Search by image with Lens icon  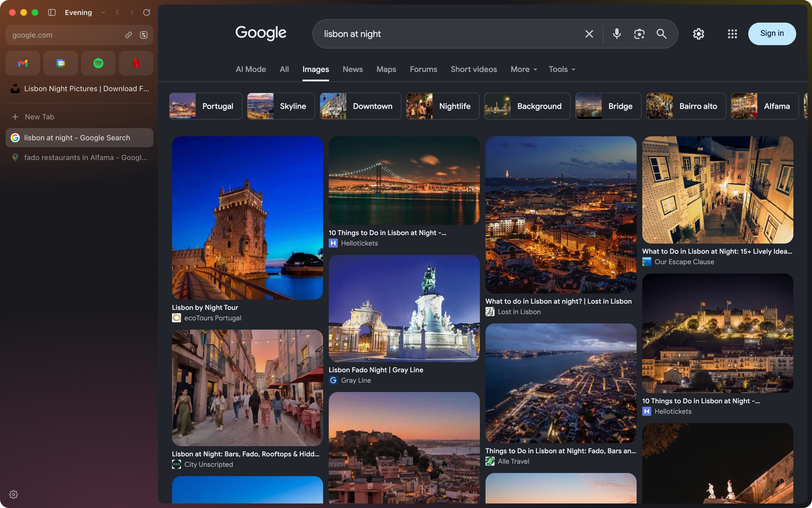coord(639,34)
